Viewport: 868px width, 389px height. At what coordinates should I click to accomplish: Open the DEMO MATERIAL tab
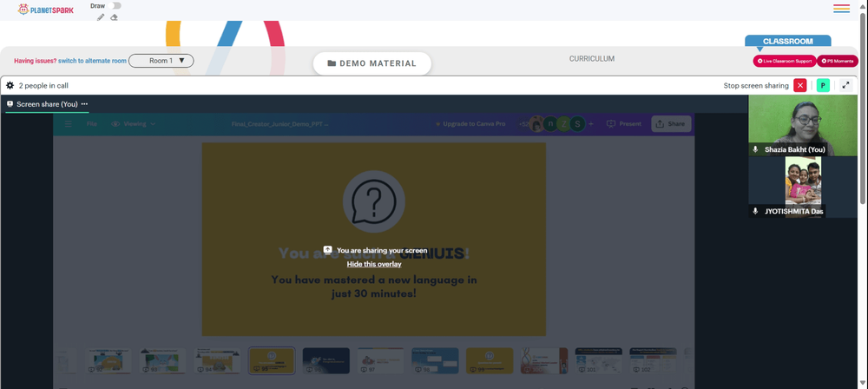pos(372,63)
